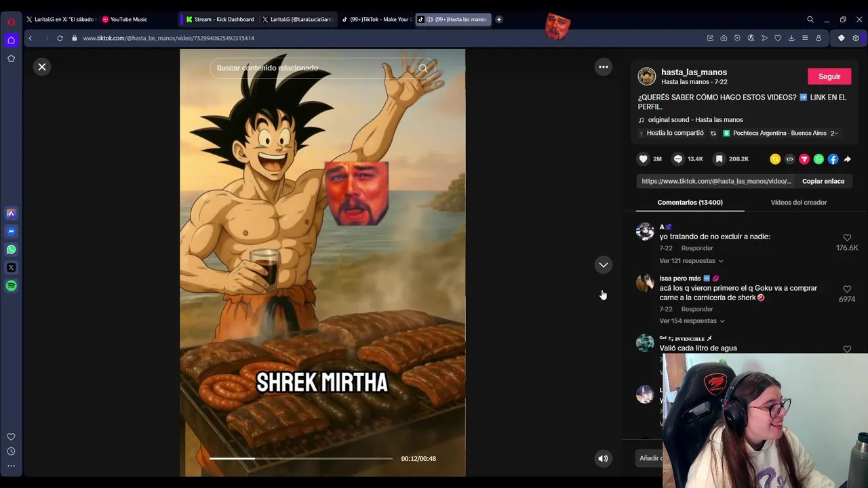Mute the video with speaker icon
868x488 pixels.
pos(603,458)
